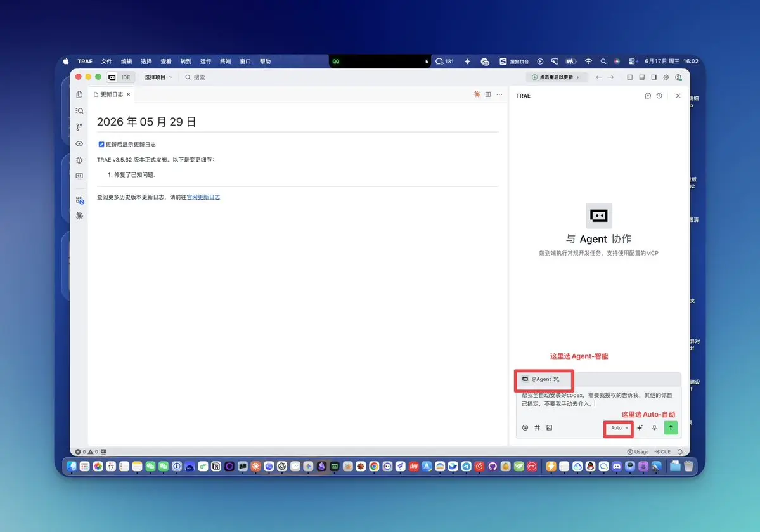Open the search panel in activity bar

(79, 110)
